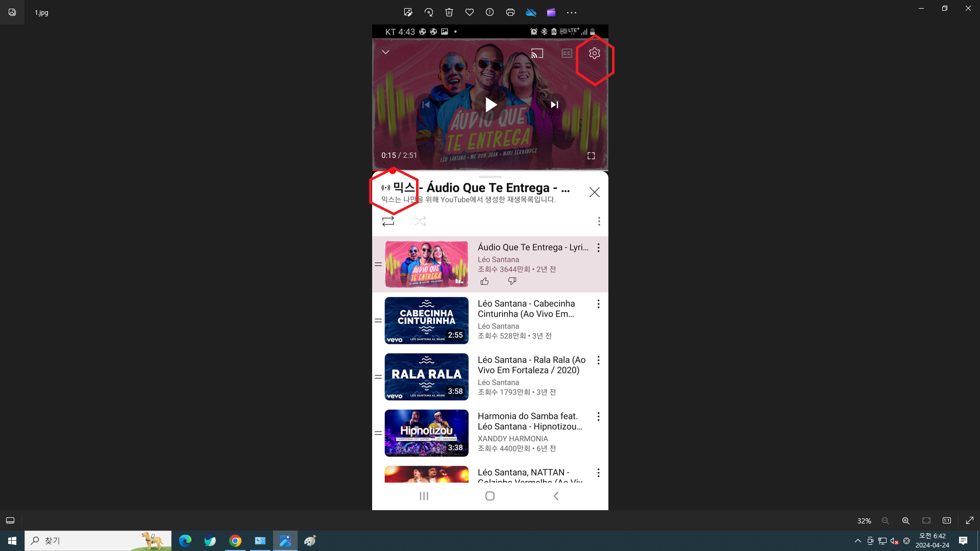Rotate the photo with the rotate icon
The height and width of the screenshot is (551, 980).
(429, 12)
